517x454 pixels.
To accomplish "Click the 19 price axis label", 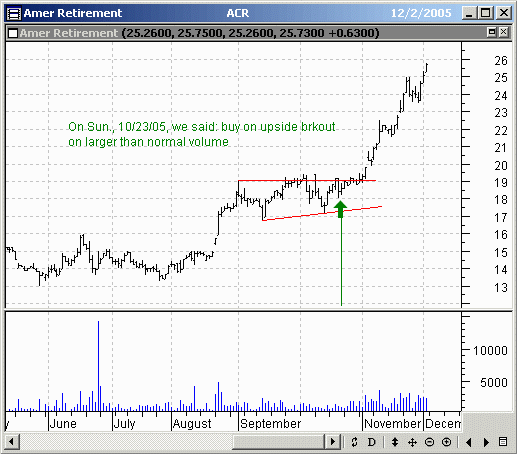I will (x=501, y=183).
